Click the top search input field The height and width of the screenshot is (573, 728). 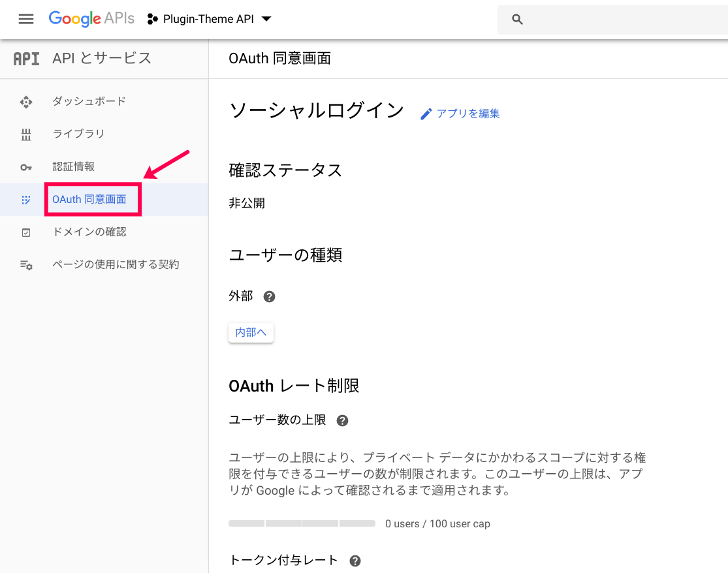620,20
